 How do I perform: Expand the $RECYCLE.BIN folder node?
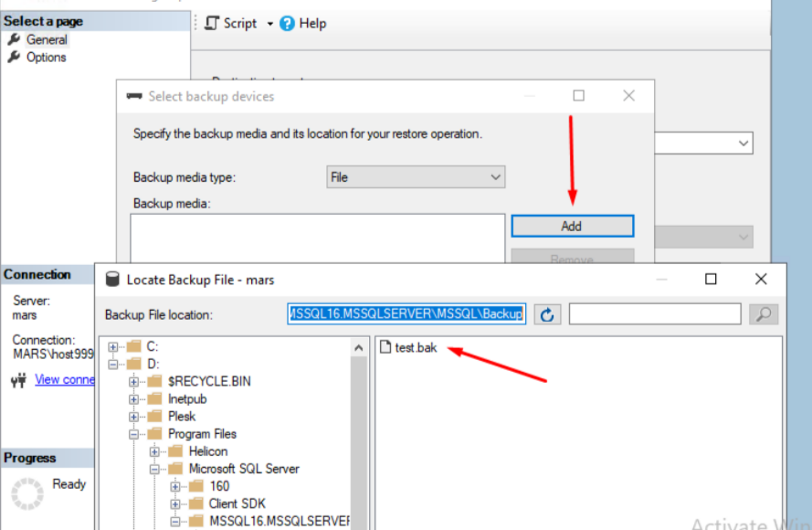tap(133, 382)
